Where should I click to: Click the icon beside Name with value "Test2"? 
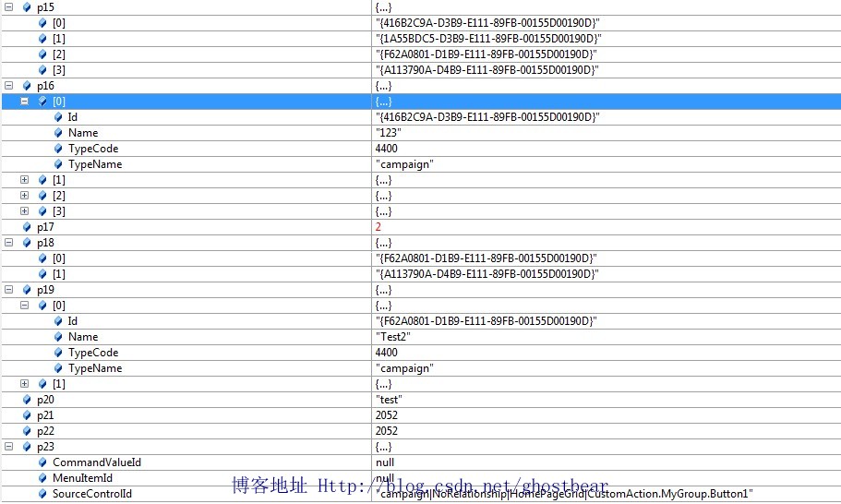(58, 337)
